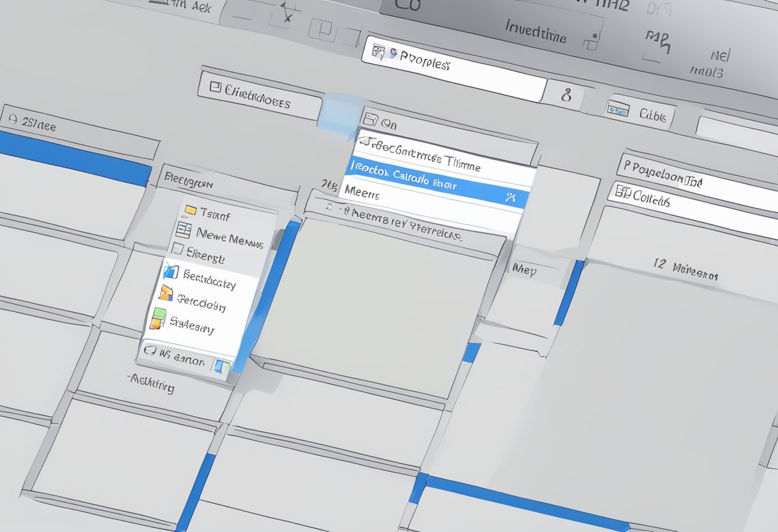Image resolution: width=778 pixels, height=532 pixels.
Task: Pick the blue screen icon in the popup list
Action: pyautogui.click(x=171, y=271)
